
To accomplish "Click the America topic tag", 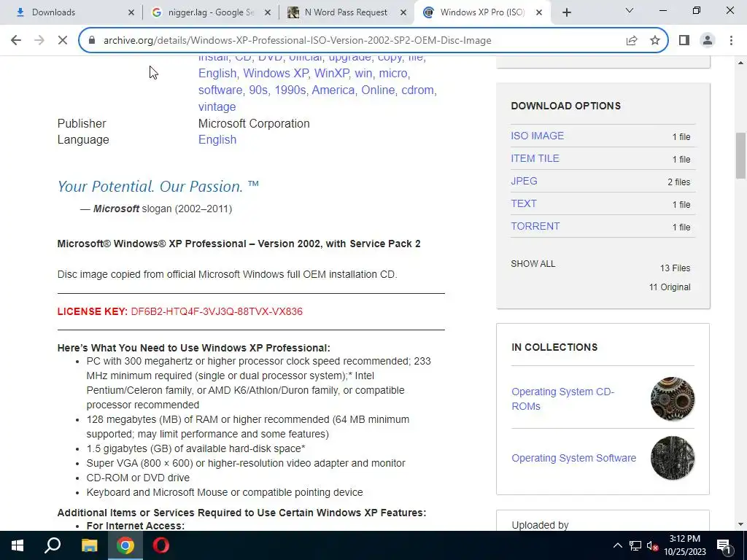I will [333, 90].
